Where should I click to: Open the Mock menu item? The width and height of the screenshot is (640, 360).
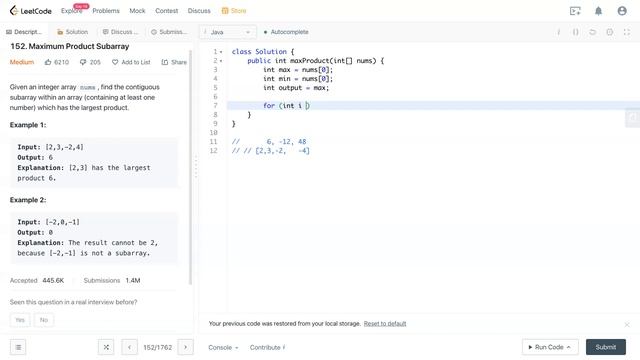(x=137, y=11)
